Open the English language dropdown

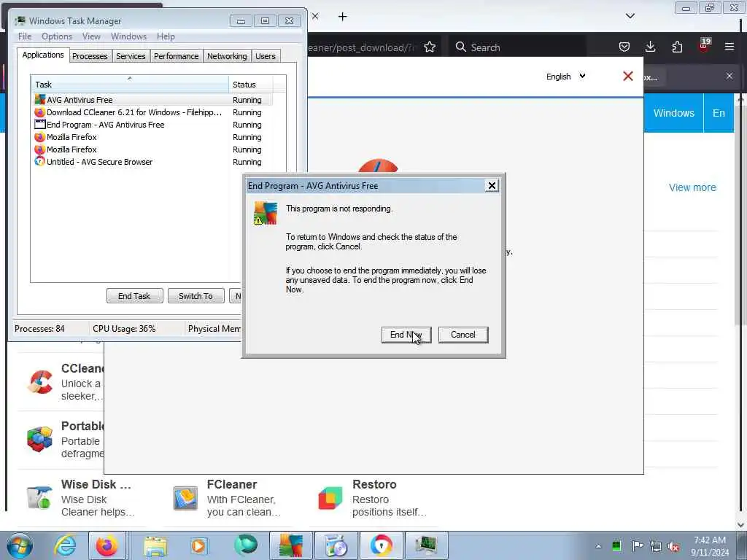[565, 77]
